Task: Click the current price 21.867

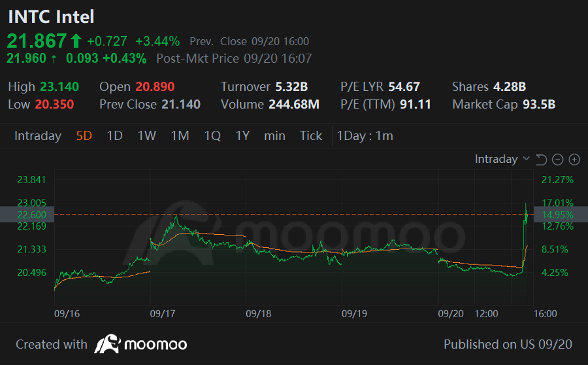Action: [37, 41]
